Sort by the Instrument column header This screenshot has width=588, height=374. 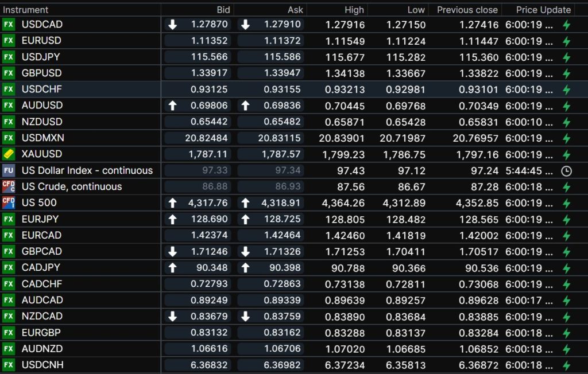tap(26, 10)
